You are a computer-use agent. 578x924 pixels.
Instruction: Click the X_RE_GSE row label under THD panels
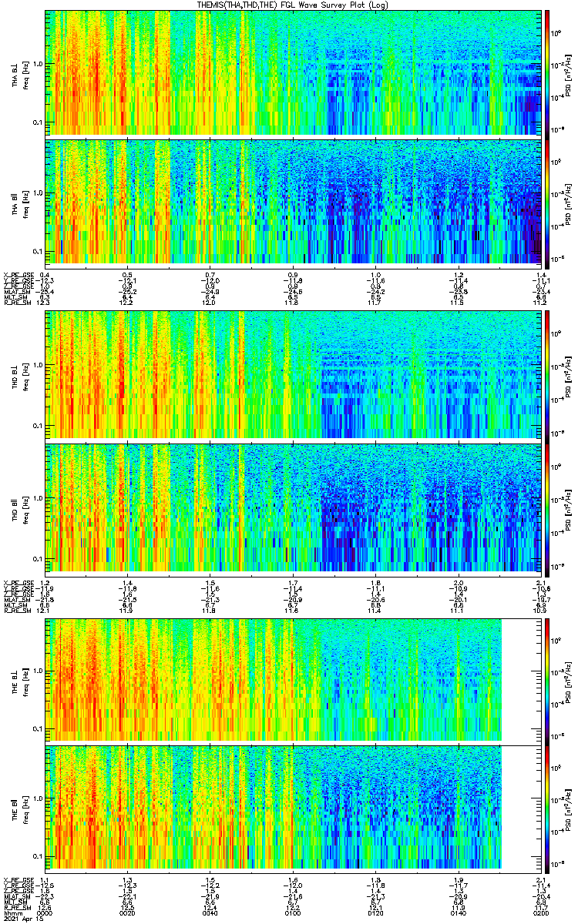coord(17,582)
